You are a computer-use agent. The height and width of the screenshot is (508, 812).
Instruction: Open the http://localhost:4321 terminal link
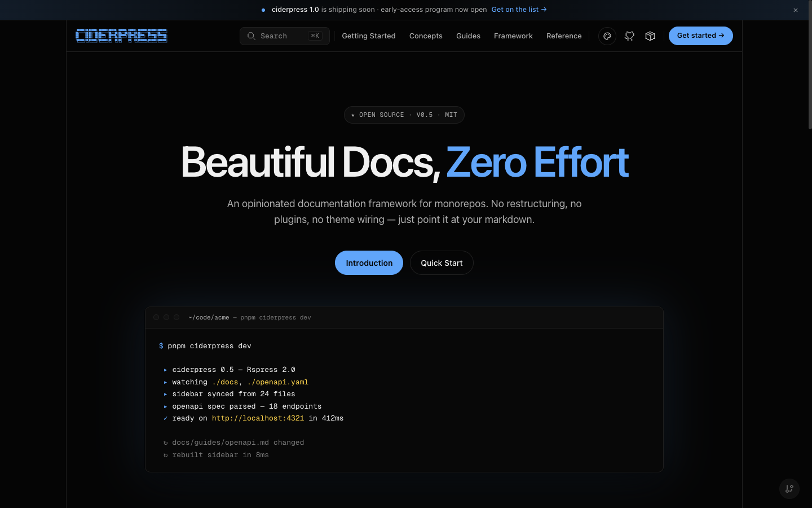[x=258, y=418]
